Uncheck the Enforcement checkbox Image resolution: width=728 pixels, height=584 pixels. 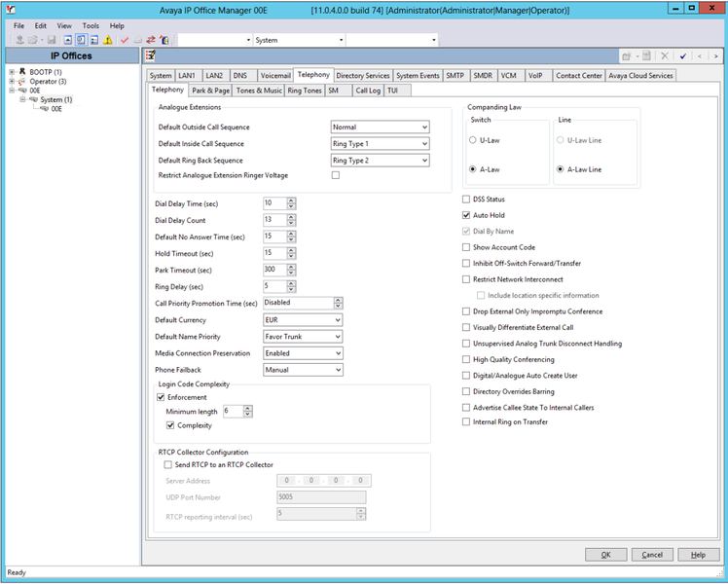161,397
